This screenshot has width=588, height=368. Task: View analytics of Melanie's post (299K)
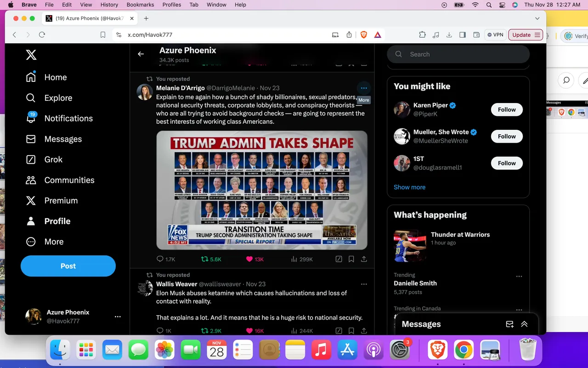(x=302, y=259)
